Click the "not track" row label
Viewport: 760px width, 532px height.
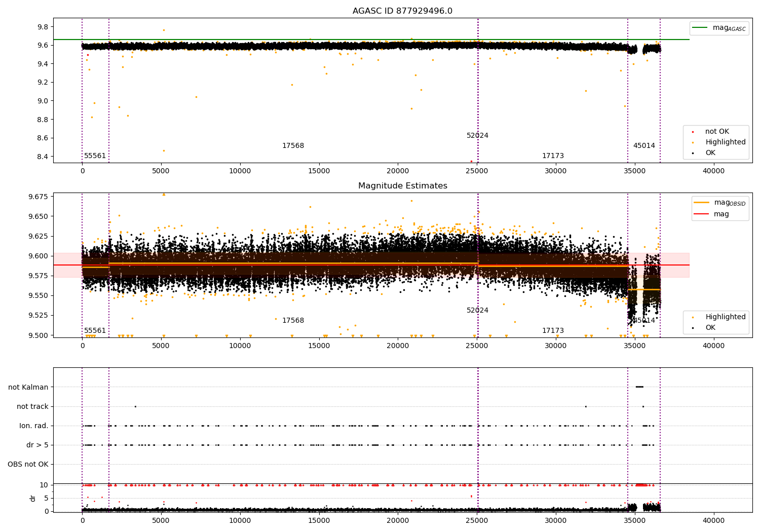[x=32, y=407]
